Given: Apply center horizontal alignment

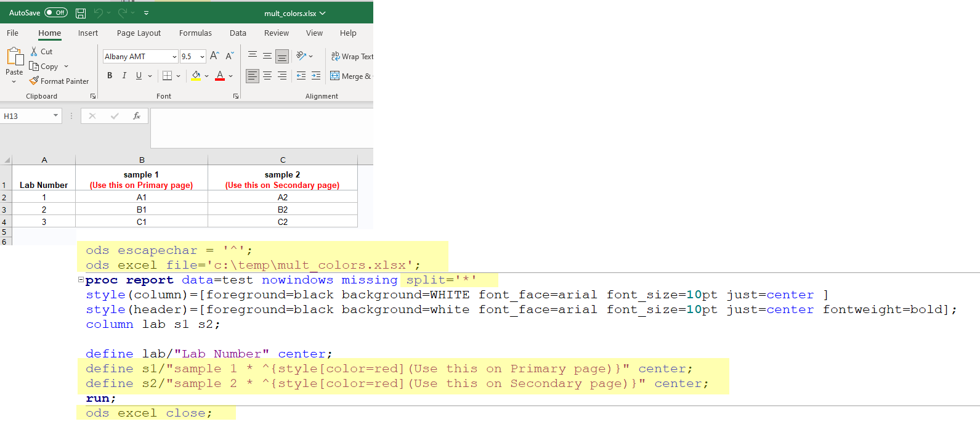Looking at the screenshot, I should click(267, 76).
